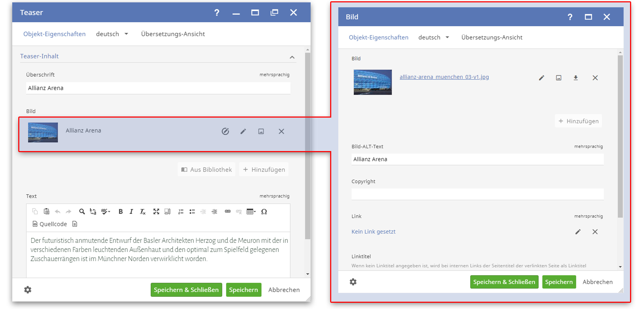The width and height of the screenshot is (644, 309).
Task: Remove text formatting with the Tx icon
Action: (x=143, y=212)
